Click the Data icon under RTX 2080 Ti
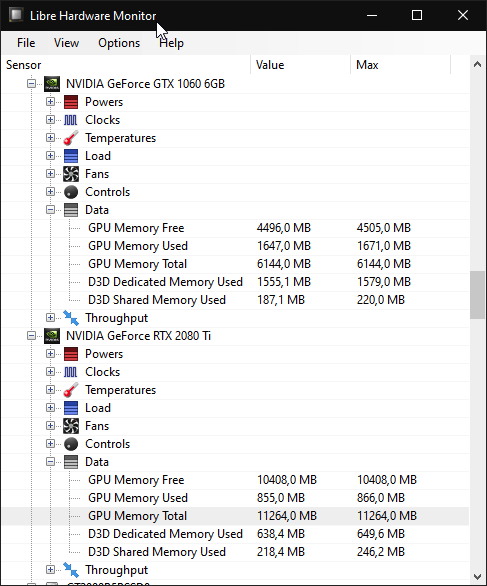This screenshot has height=586, width=487. (x=71, y=462)
